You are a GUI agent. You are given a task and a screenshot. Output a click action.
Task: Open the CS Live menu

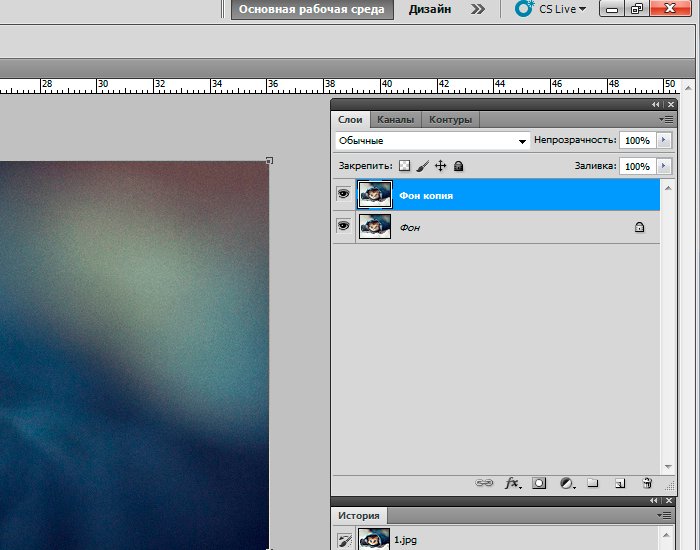[551, 9]
